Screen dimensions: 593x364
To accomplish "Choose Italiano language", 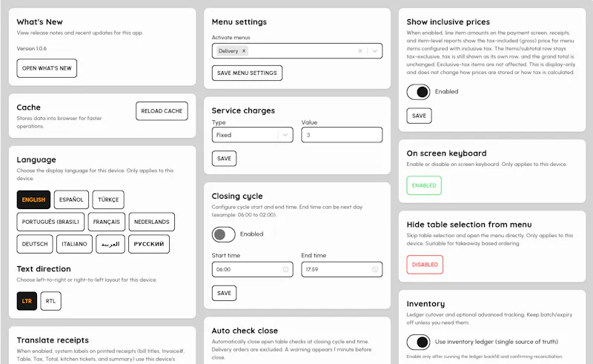I will 75,244.
